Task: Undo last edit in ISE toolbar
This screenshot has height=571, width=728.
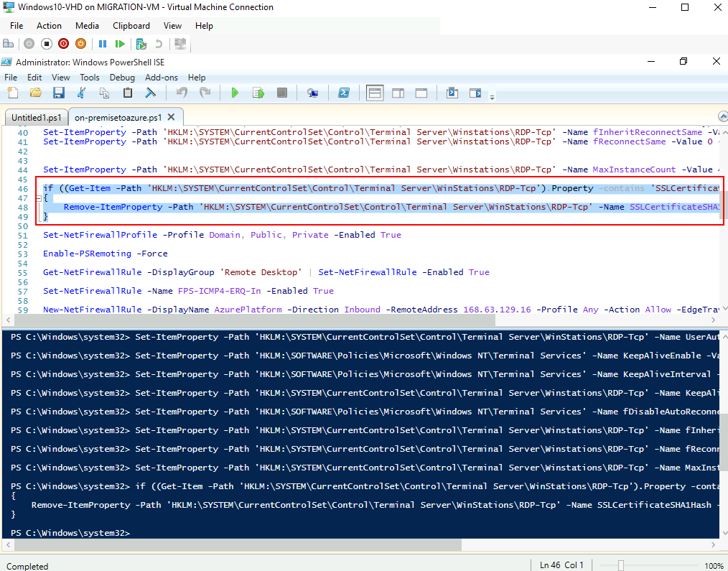Action: (x=182, y=93)
